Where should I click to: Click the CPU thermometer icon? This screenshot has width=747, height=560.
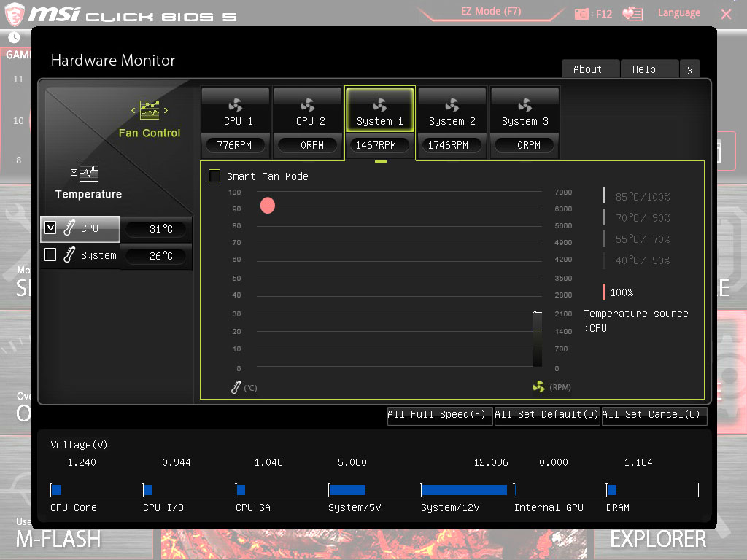(x=69, y=227)
